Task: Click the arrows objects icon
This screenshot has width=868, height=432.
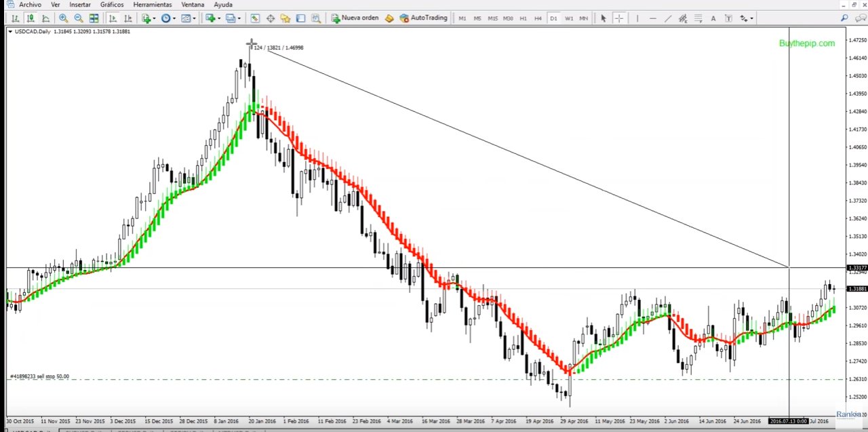Action: coord(744,18)
